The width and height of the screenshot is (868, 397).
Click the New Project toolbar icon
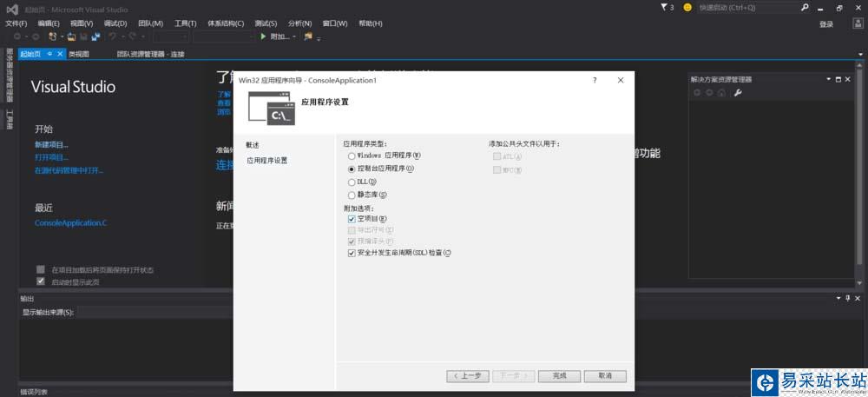53,36
